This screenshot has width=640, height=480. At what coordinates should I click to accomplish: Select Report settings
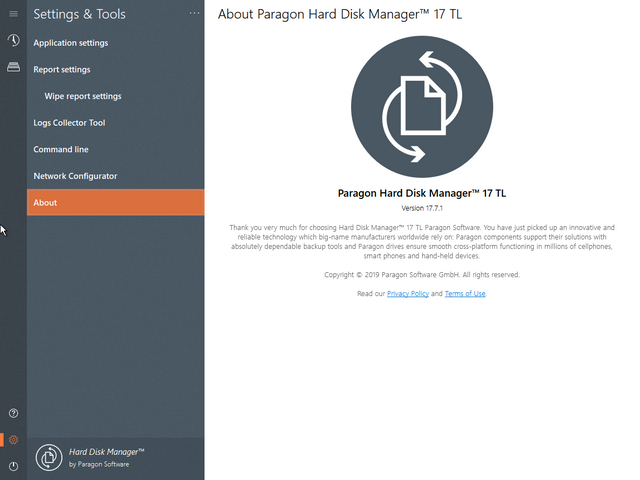pos(62,70)
